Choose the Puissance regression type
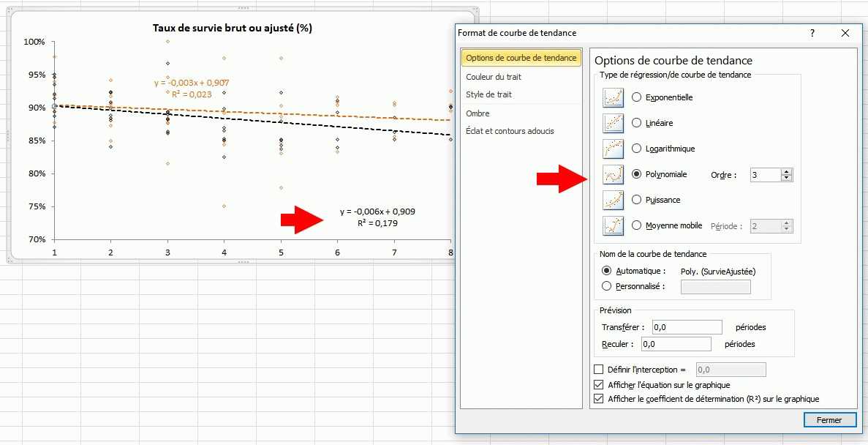868x445 pixels. (637, 200)
